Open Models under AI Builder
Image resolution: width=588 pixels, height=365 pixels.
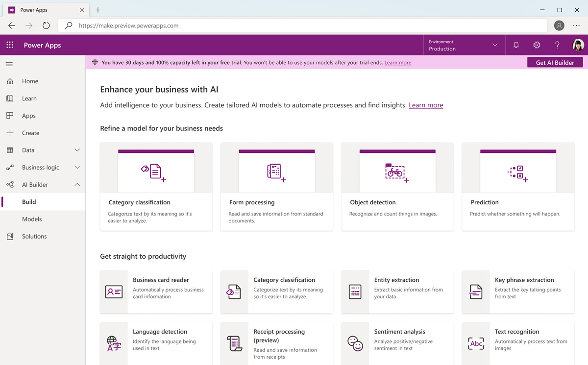point(43,219)
